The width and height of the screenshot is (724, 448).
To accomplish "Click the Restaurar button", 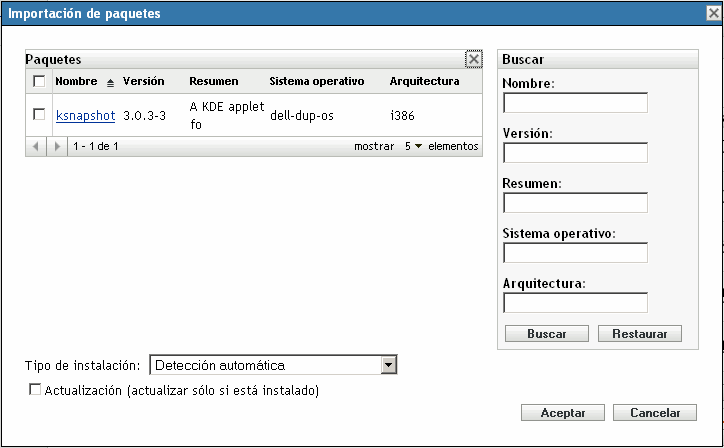I will (639, 333).
